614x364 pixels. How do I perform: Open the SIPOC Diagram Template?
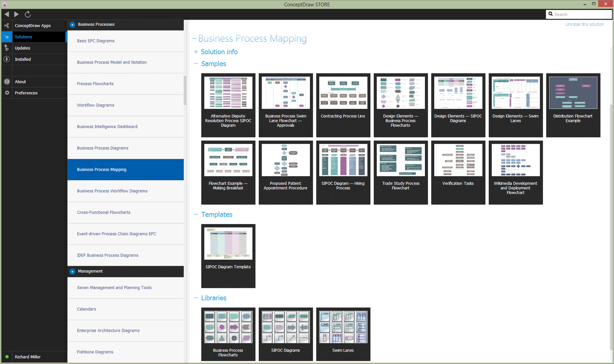click(x=228, y=256)
